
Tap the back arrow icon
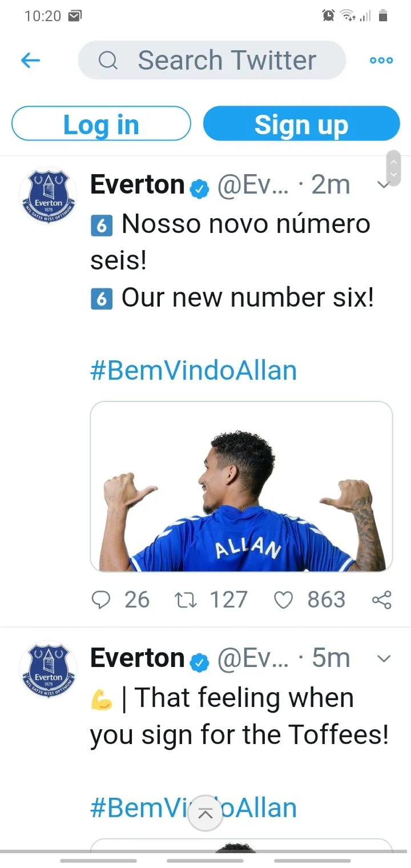pyautogui.click(x=30, y=60)
